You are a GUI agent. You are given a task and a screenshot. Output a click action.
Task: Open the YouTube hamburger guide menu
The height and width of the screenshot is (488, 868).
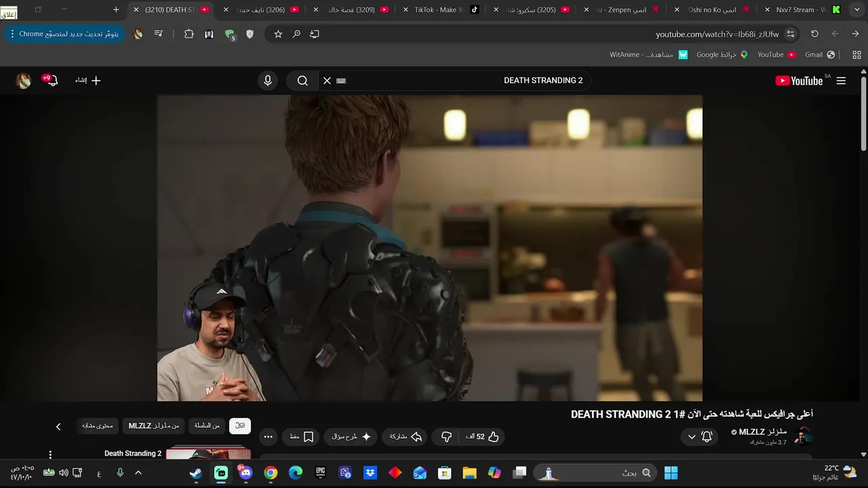pos(841,81)
